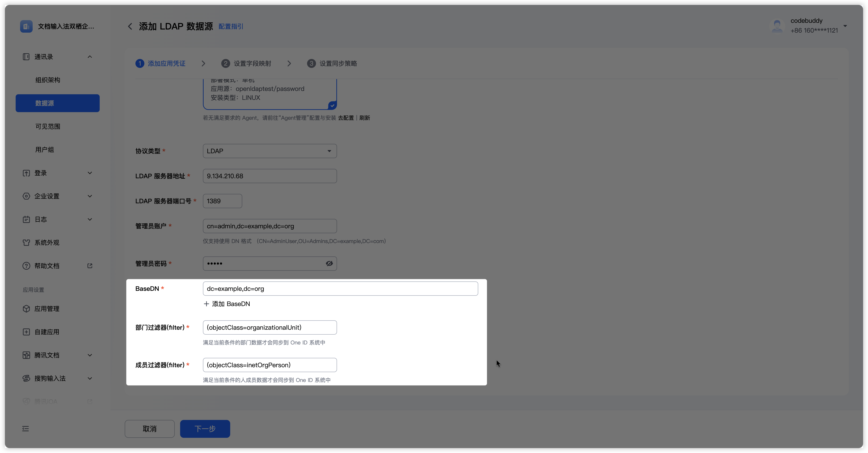
Task: Open the codebuddy account dropdown arrow
Action: coord(845,26)
